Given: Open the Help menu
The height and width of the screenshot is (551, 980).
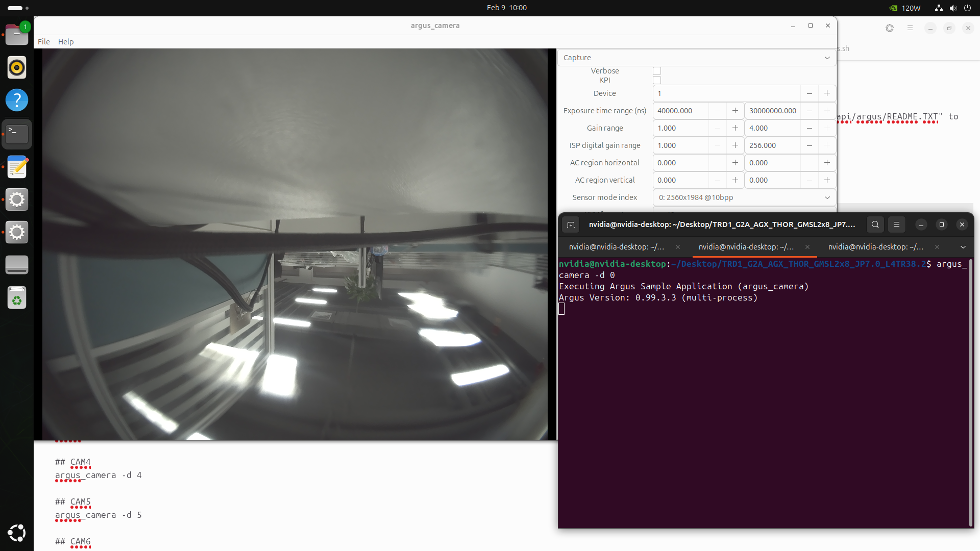Looking at the screenshot, I should pyautogui.click(x=66, y=42).
